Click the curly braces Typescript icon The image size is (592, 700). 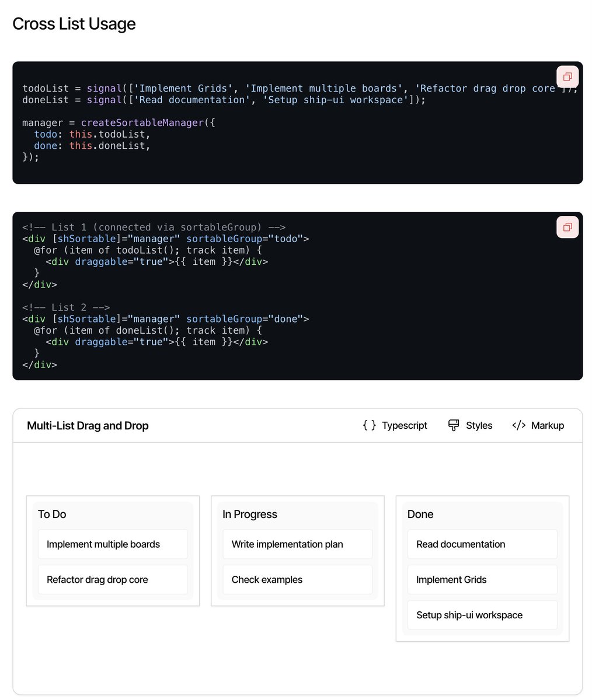370,425
